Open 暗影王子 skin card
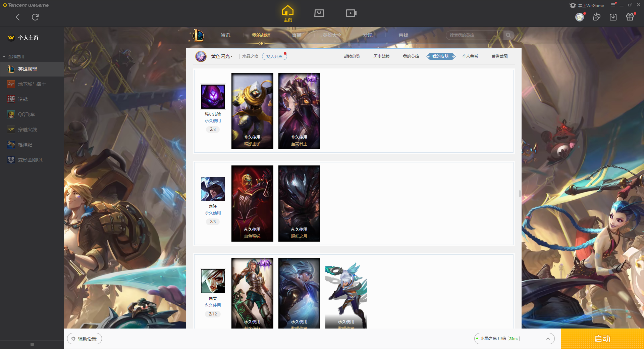This screenshot has height=349, width=644. tap(252, 111)
